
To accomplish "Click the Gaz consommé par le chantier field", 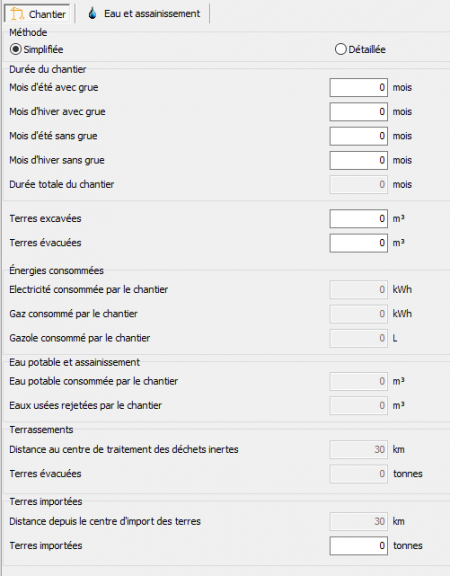I will (359, 314).
